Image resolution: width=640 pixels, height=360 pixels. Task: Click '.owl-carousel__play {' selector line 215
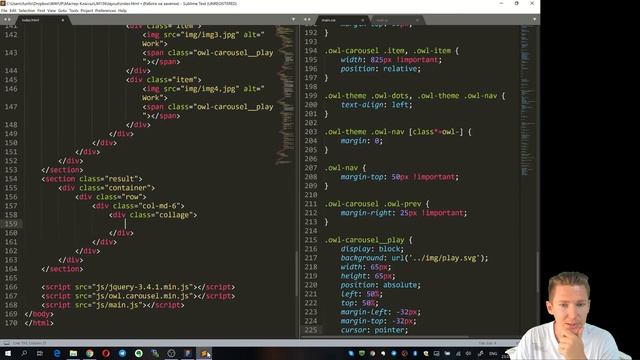369,240
